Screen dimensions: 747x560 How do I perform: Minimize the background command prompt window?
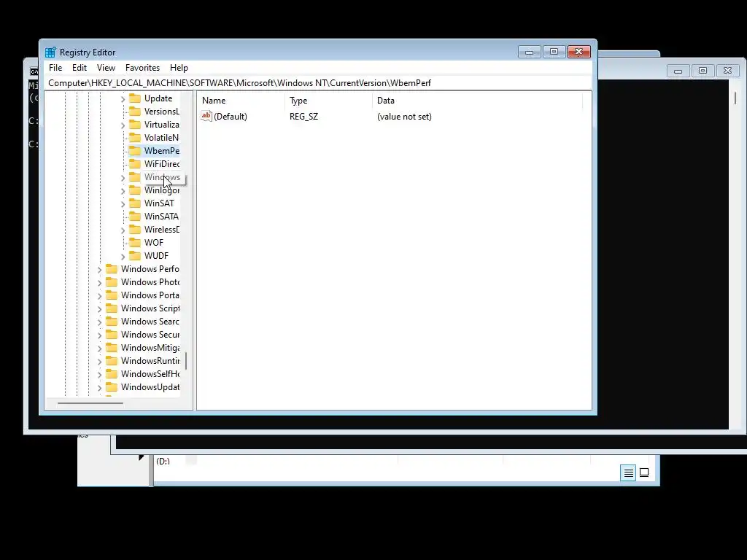pos(678,71)
